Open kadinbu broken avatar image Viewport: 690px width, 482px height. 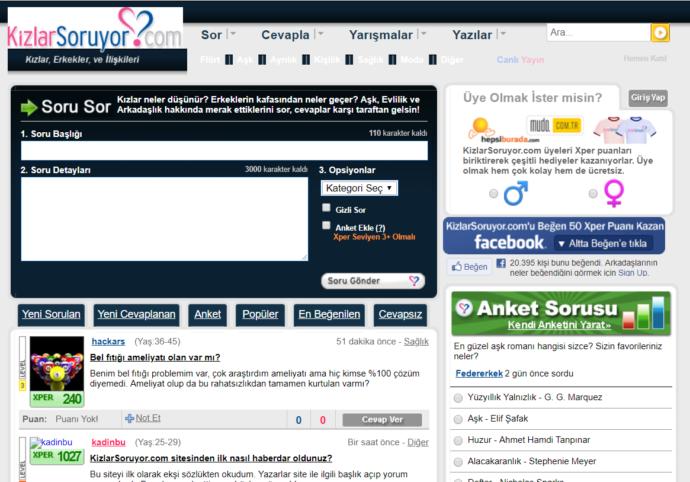[x=51, y=442]
